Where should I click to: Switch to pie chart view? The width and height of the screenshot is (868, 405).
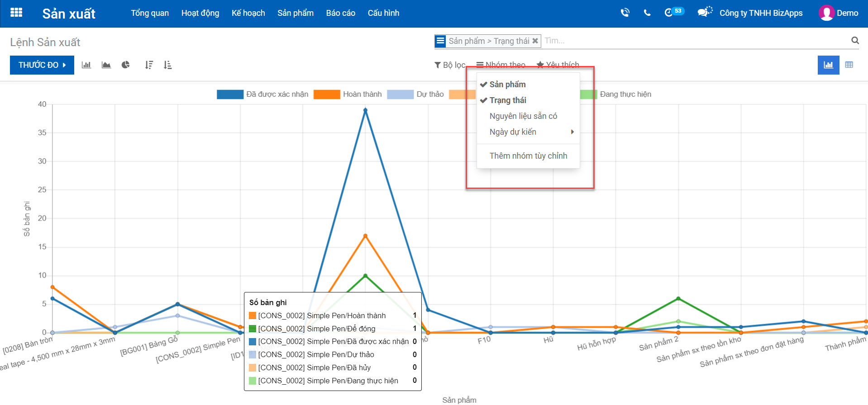[x=126, y=65]
